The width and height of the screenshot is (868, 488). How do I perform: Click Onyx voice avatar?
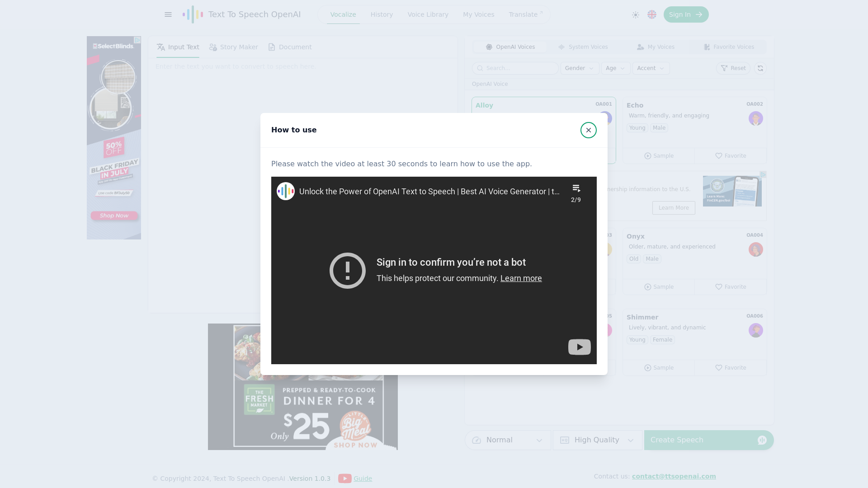(x=755, y=249)
